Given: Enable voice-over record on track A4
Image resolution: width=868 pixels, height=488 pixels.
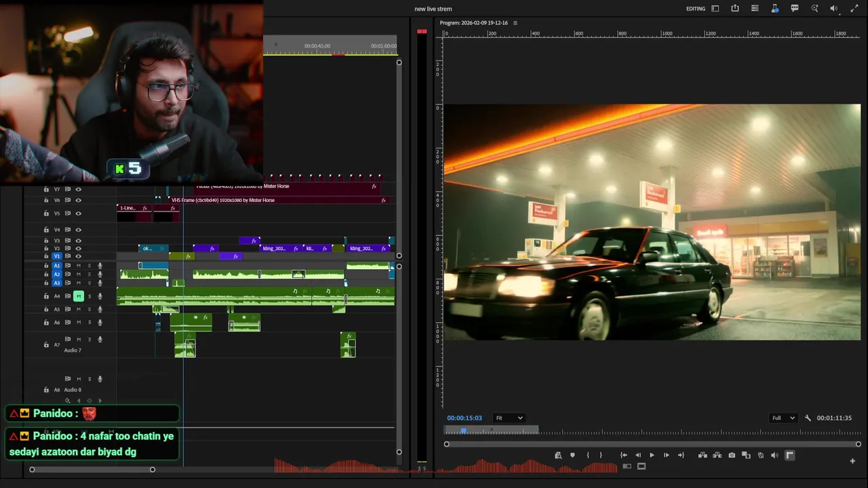Looking at the screenshot, I should click(100, 296).
